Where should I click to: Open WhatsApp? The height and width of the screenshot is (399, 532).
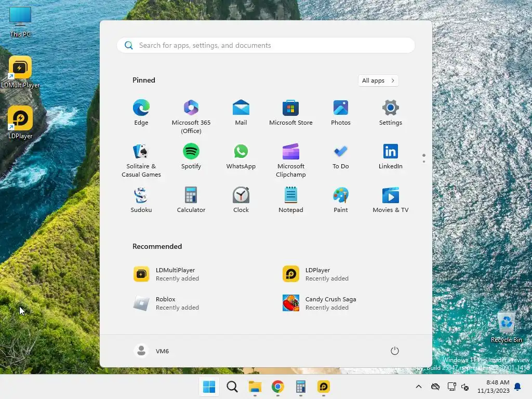241,157
